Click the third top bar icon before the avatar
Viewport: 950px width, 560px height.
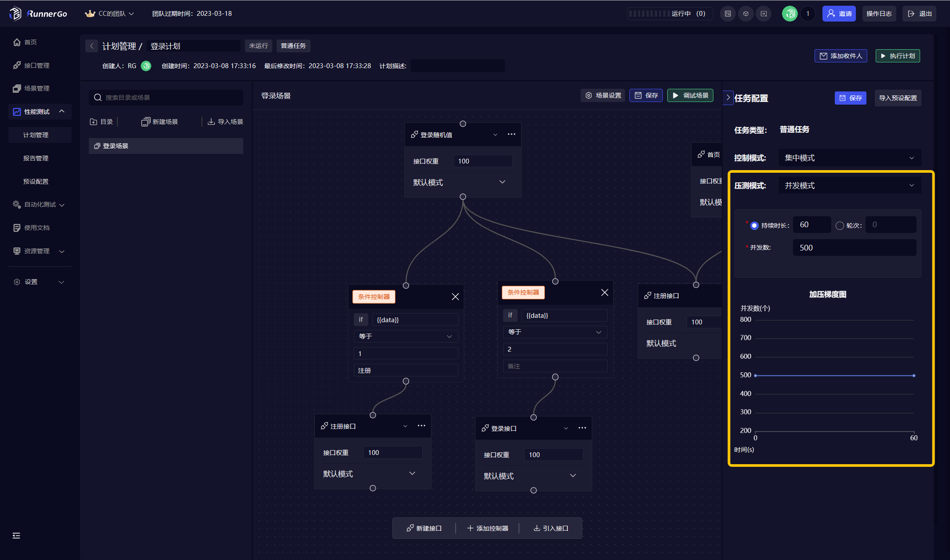(764, 14)
